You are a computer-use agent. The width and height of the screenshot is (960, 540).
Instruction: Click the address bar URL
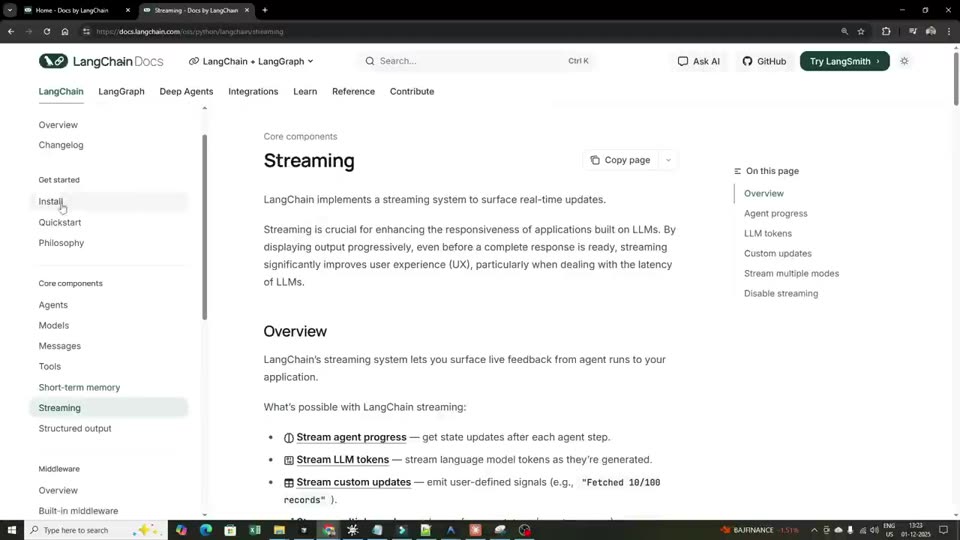tap(190, 32)
